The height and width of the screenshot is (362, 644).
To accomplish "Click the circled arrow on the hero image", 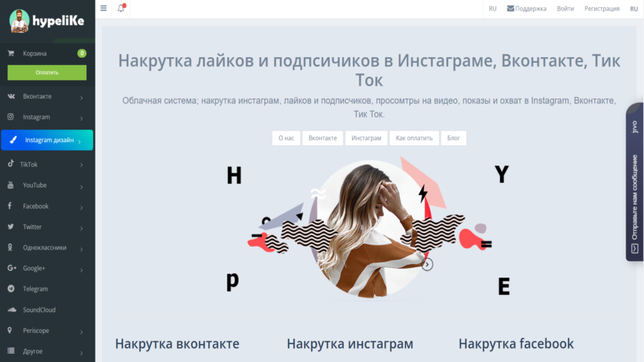I will coord(427,265).
